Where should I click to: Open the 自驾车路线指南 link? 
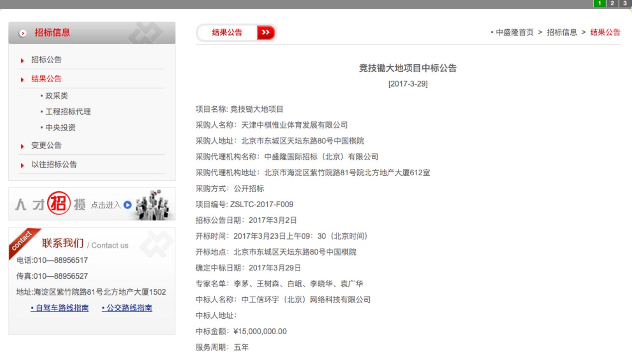60,308
